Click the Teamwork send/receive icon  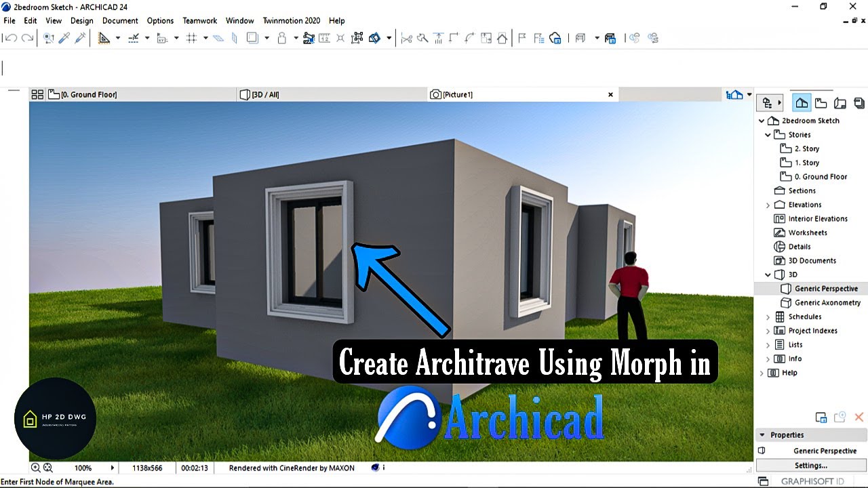[x=633, y=38]
